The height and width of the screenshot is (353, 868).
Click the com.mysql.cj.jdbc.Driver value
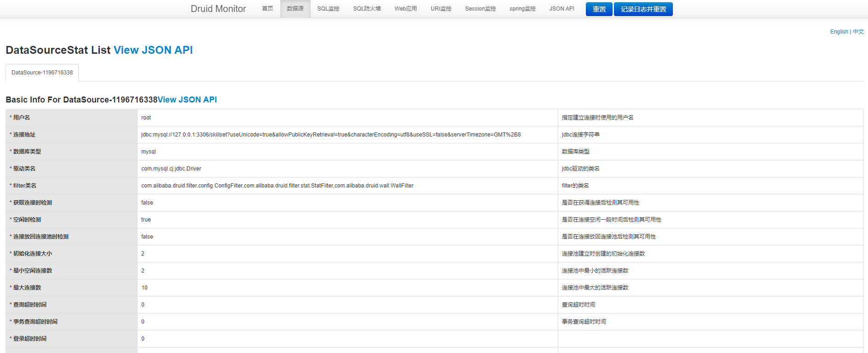pos(171,169)
